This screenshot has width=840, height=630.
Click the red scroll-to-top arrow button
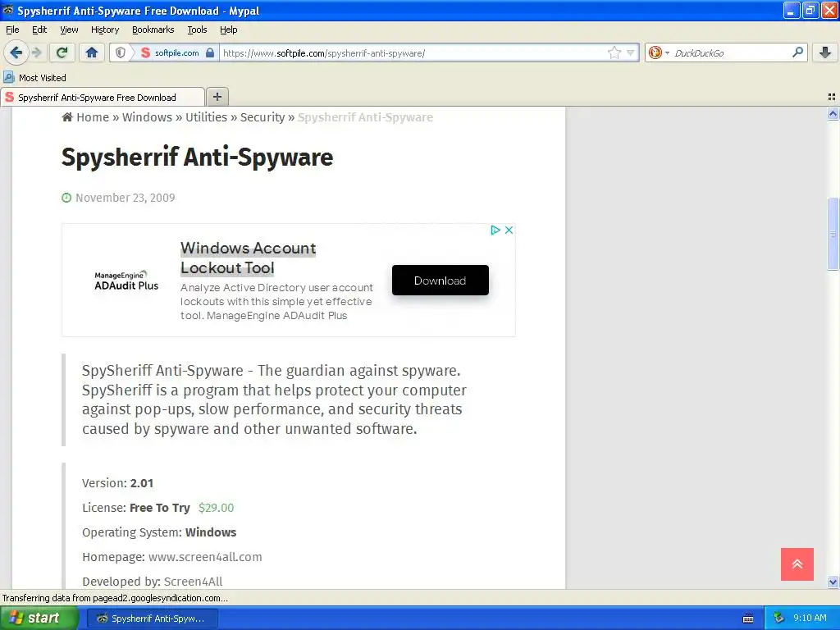pyautogui.click(x=797, y=564)
